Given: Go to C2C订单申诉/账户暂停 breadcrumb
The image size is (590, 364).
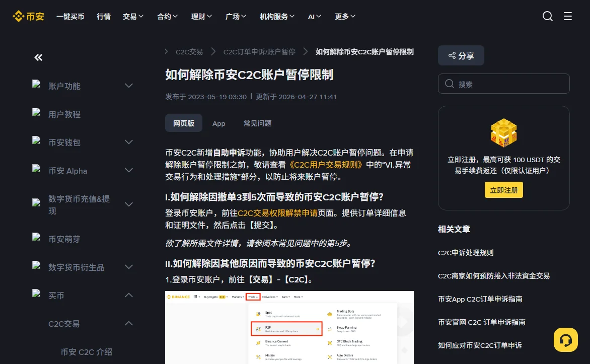Looking at the screenshot, I should point(259,52).
